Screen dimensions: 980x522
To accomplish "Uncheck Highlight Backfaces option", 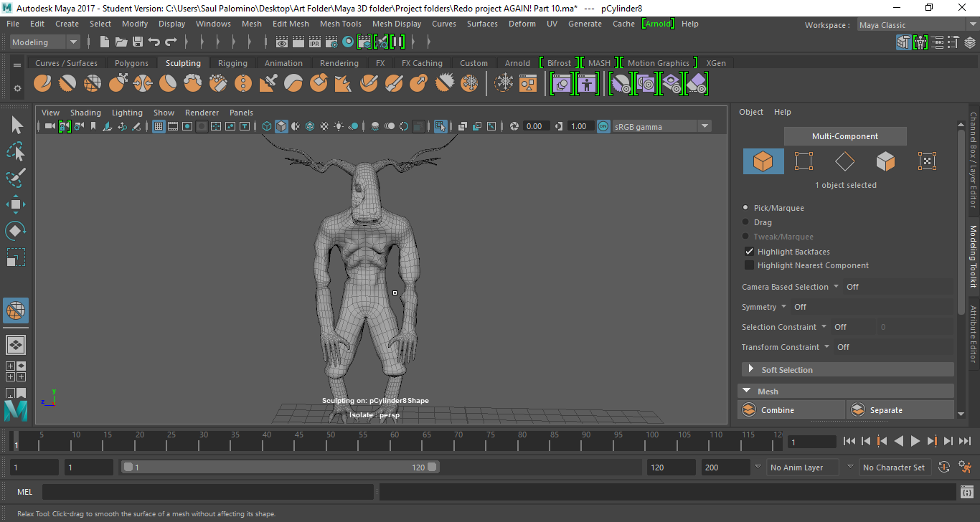I will click(x=749, y=252).
